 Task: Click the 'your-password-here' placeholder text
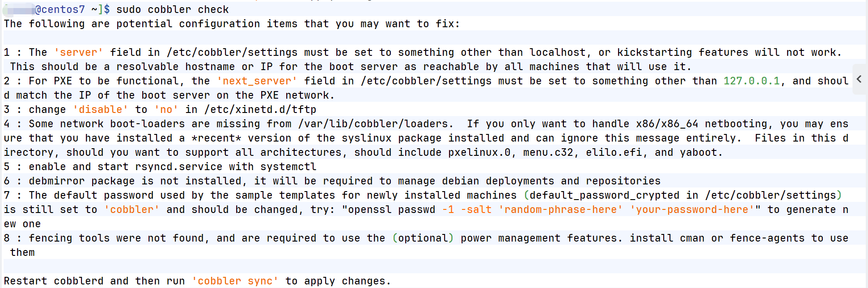(x=692, y=209)
